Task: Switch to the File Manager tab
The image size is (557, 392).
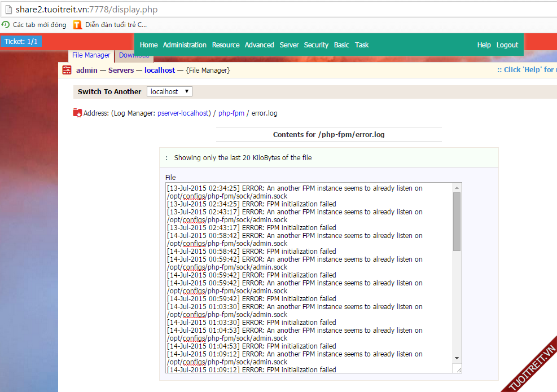Action: pos(91,55)
